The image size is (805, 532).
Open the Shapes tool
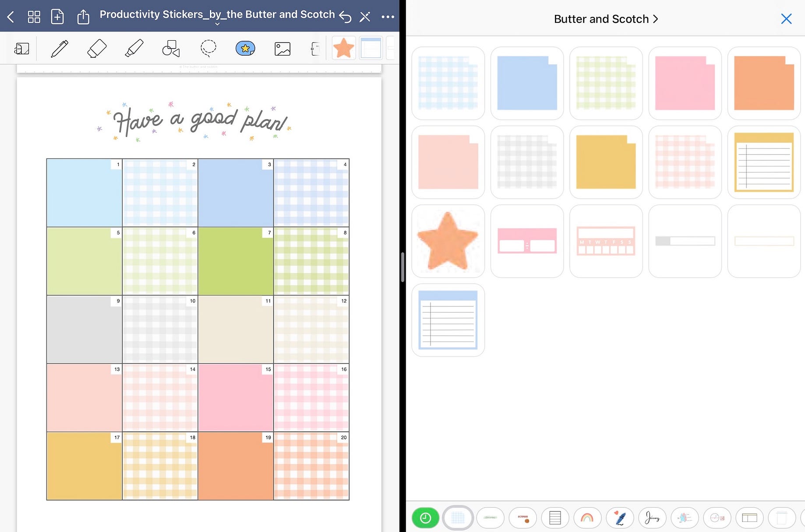tap(171, 48)
